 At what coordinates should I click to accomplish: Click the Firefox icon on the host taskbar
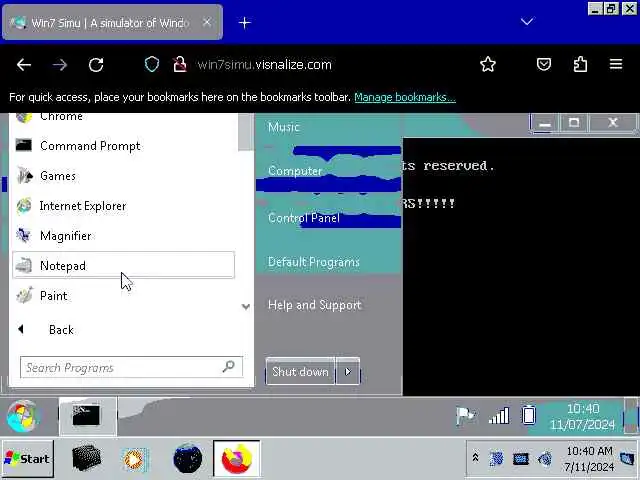tap(237, 458)
